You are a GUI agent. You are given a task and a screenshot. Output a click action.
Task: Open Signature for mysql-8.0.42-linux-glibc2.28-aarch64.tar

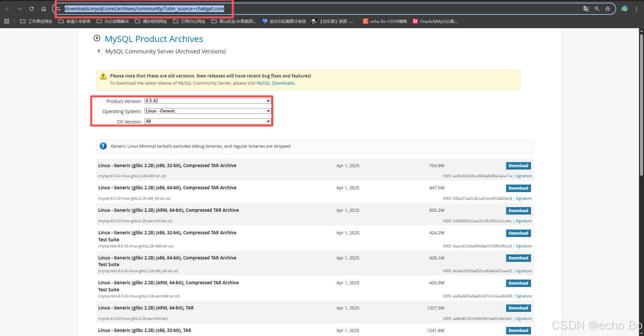[x=524, y=319]
